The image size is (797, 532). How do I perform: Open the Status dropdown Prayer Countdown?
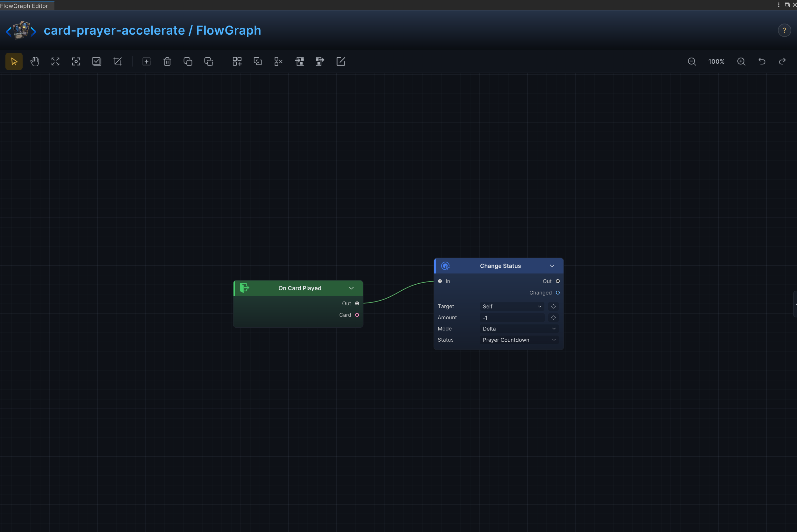pyautogui.click(x=519, y=340)
